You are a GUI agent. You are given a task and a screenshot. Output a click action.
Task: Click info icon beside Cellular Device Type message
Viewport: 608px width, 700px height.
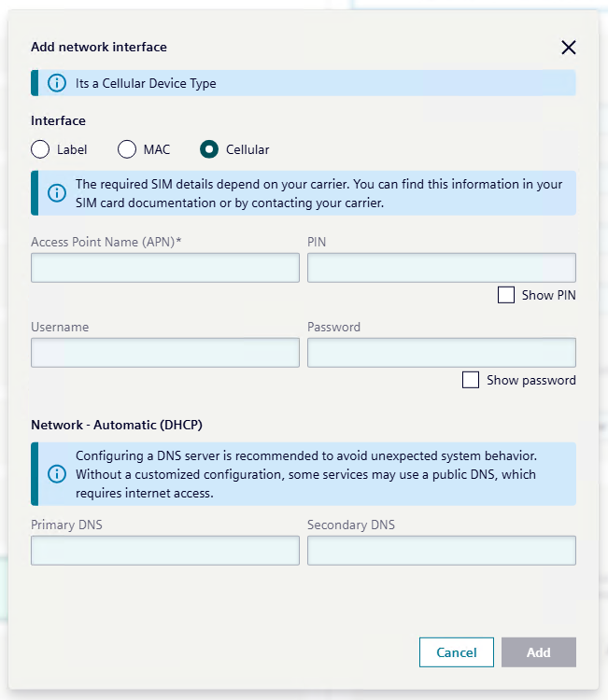(x=57, y=83)
